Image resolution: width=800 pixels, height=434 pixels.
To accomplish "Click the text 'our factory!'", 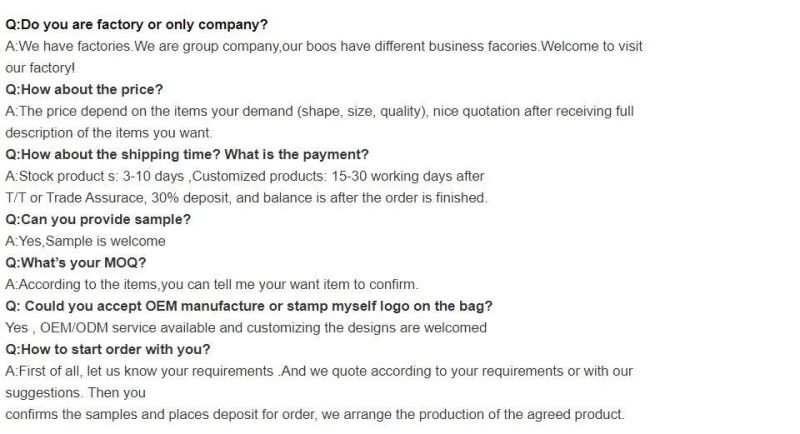I will 40,68.
